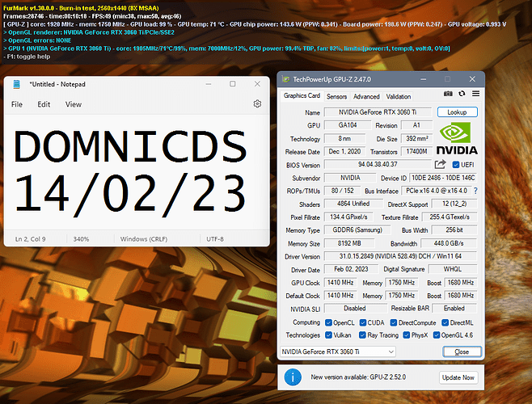Click the Texture Fillrate 255.4 GTexel/s value
Screen dimensions: 532x404
(x=450, y=217)
